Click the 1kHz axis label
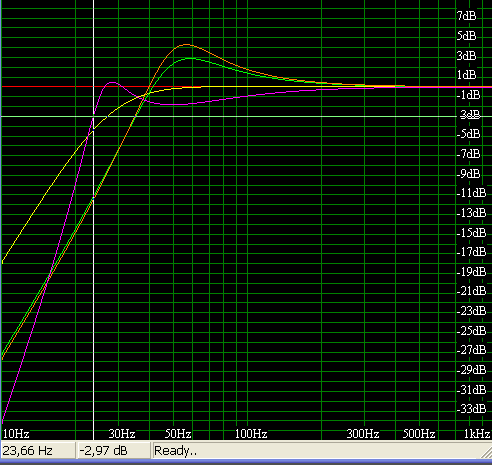The width and height of the screenshot is (492, 465). (477, 434)
